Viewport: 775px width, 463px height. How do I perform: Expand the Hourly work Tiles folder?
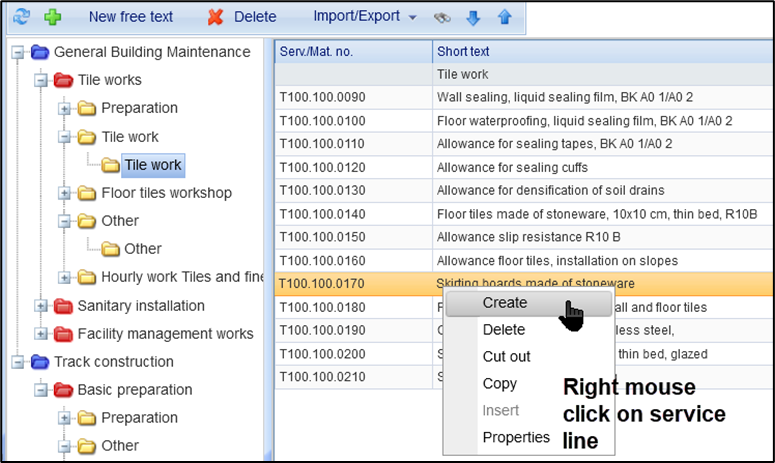click(65, 277)
